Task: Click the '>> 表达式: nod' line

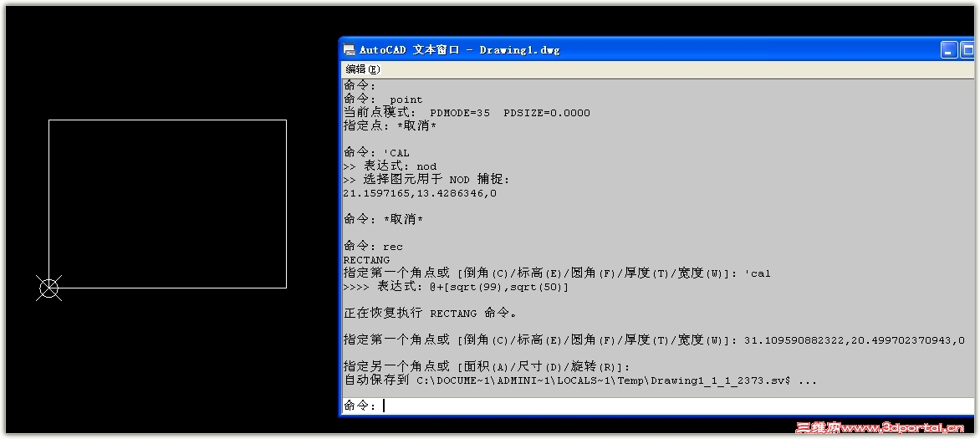Action: pos(390,166)
